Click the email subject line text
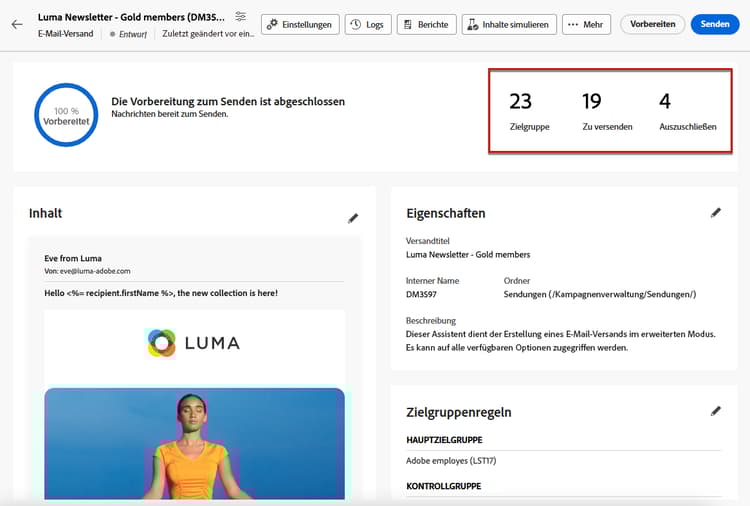This screenshot has width=750, height=506. [161, 293]
